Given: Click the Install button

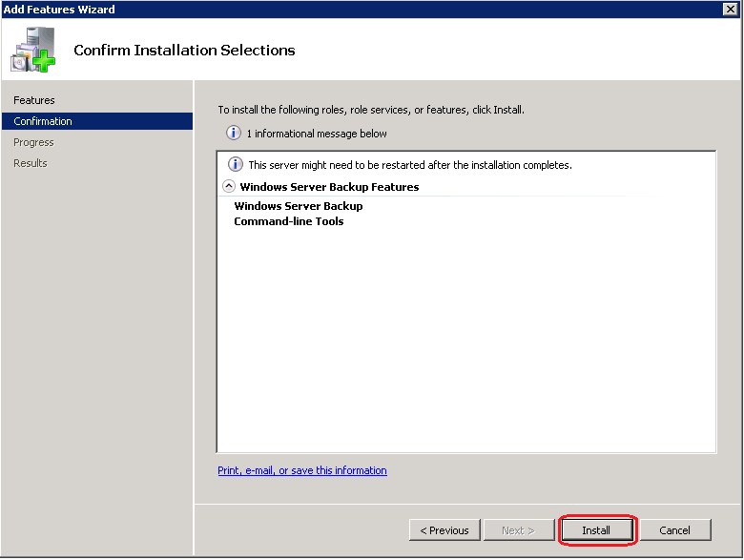Looking at the screenshot, I should coord(597,530).
